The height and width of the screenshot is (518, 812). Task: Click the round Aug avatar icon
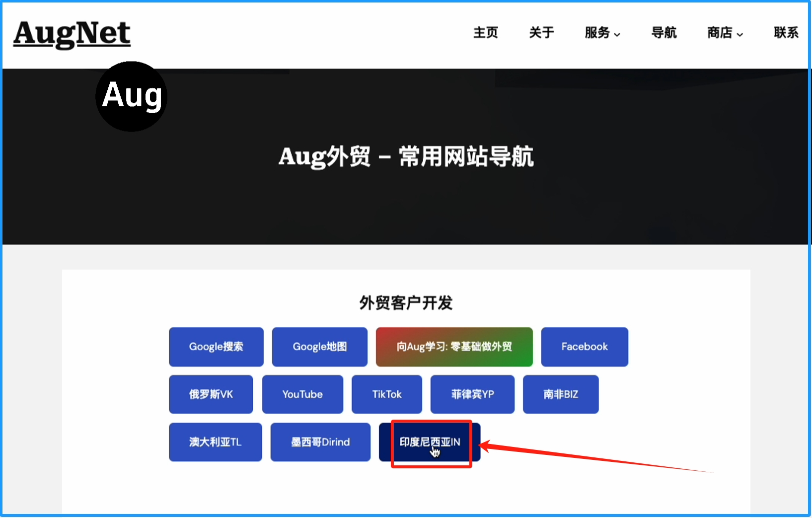pyautogui.click(x=132, y=96)
